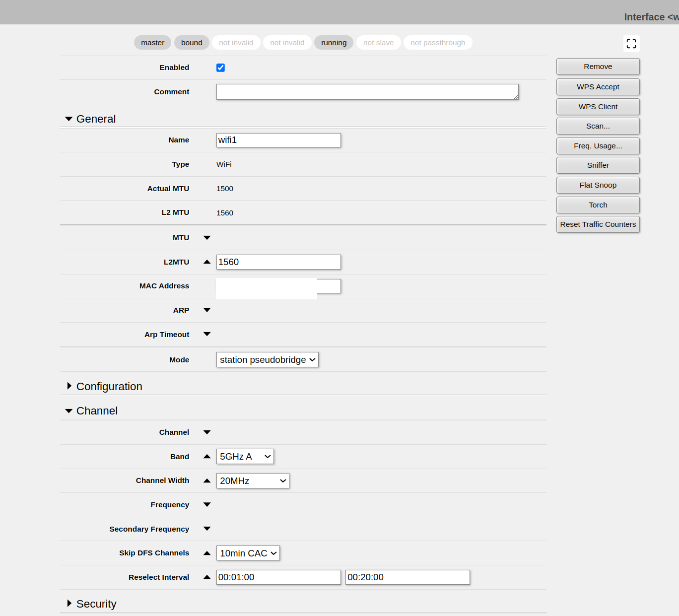Open the Band 5GHz A dropdown

[245, 457]
